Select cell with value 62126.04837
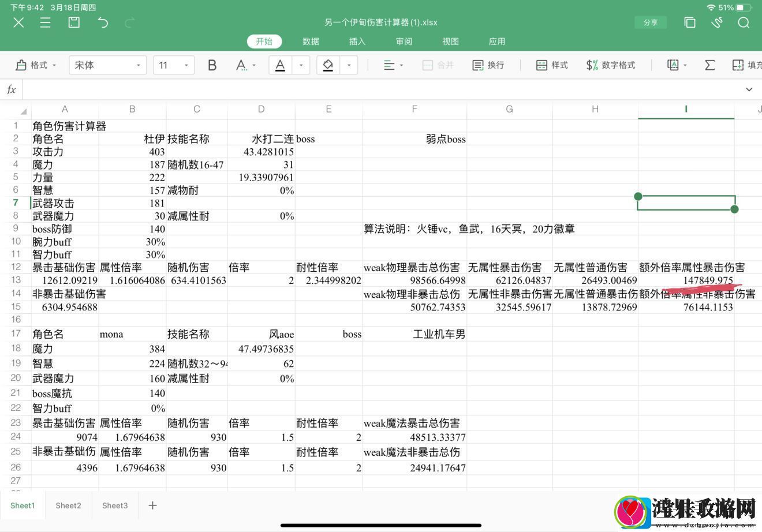The height and width of the screenshot is (532, 762). click(x=509, y=280)
